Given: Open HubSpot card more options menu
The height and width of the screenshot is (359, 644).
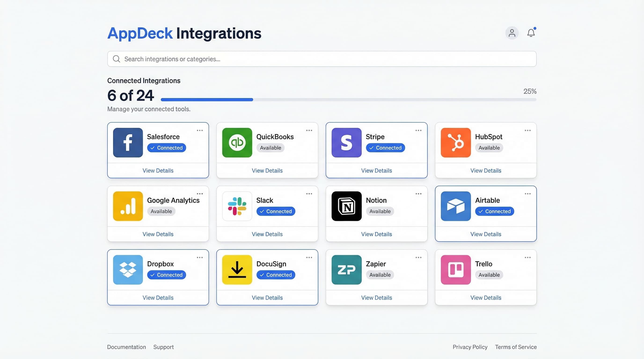Looking at the screenshot, I should 527,130.
